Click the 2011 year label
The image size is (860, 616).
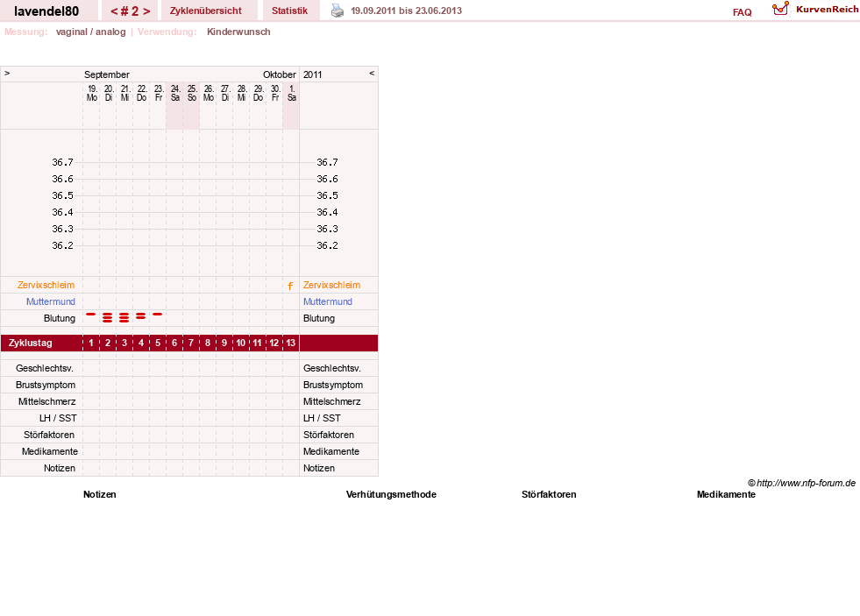point(313,74)
